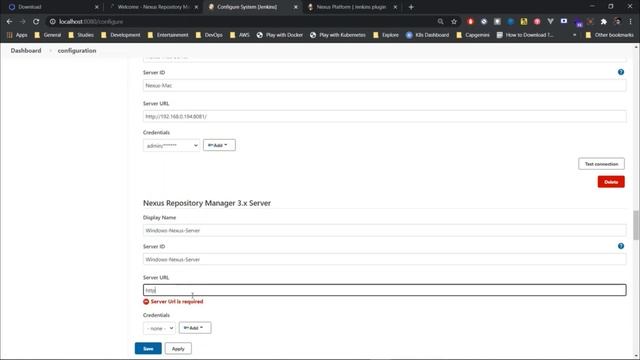This screenshot has width=640, height=360.
Task: Click Test connection button
Action: [x=601, y=164]
